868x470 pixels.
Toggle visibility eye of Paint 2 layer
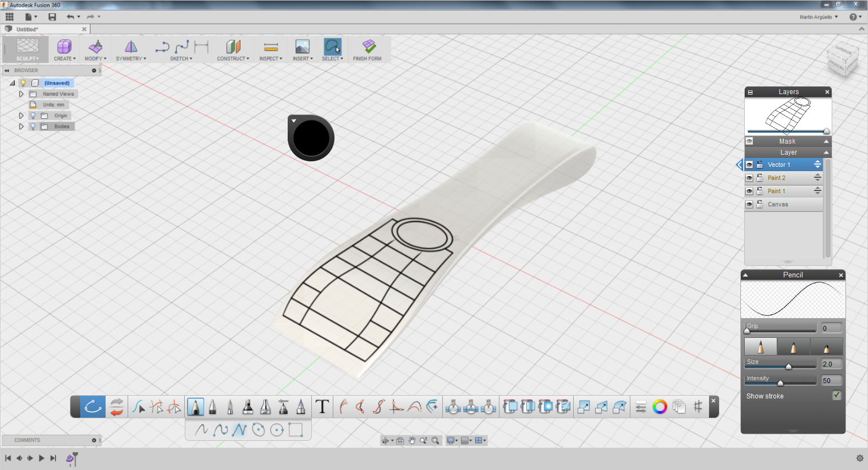pyautogui.click(x=749, y=178)
